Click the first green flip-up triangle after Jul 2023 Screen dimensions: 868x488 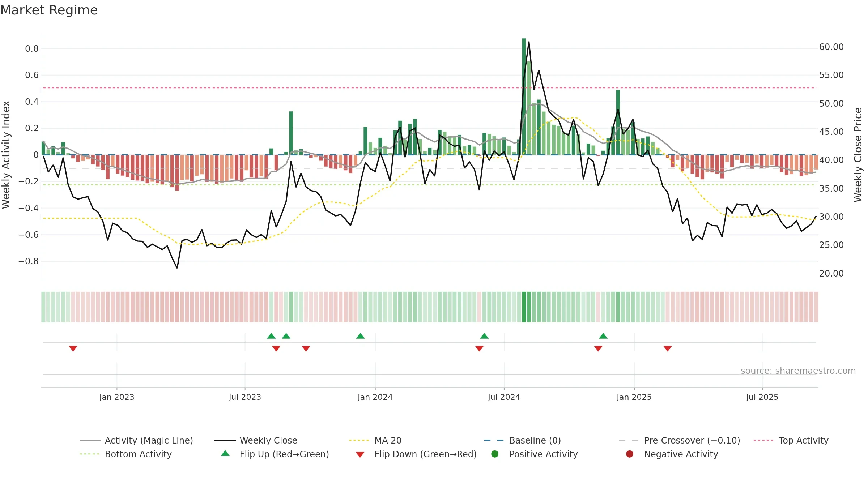pos(271,336)
